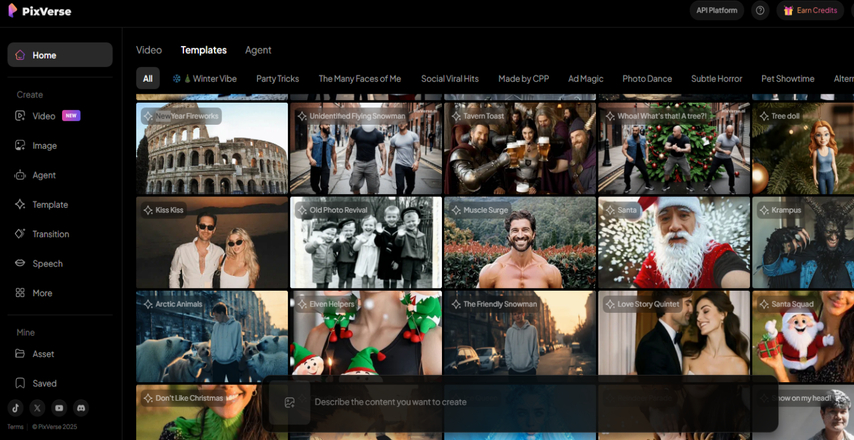The height and width of the screenshot is (440, 854).
Task: Switch to the Video tab
Action: click(149, 50)
